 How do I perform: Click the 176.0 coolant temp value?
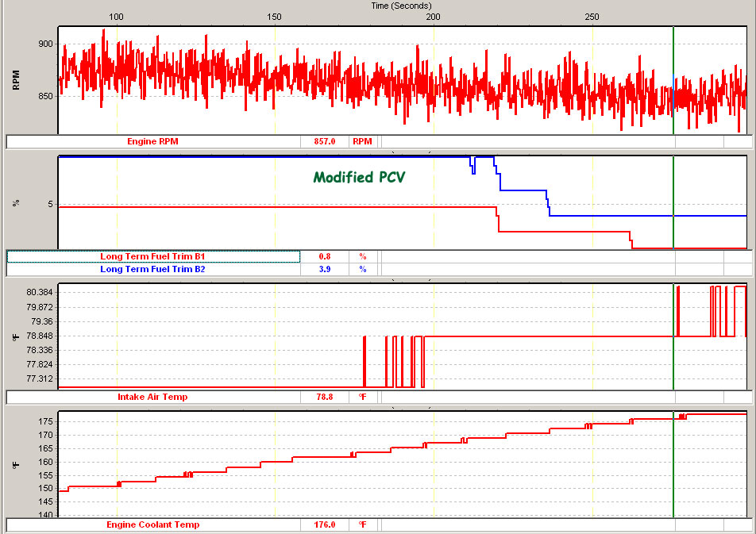click(324, 524)
